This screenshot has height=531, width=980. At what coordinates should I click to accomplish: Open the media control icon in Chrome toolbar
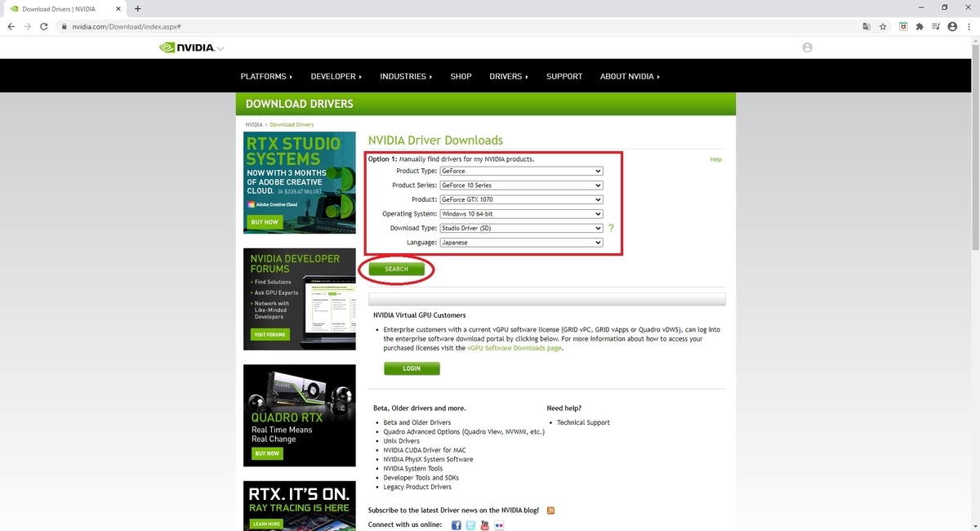pos(936,26)
